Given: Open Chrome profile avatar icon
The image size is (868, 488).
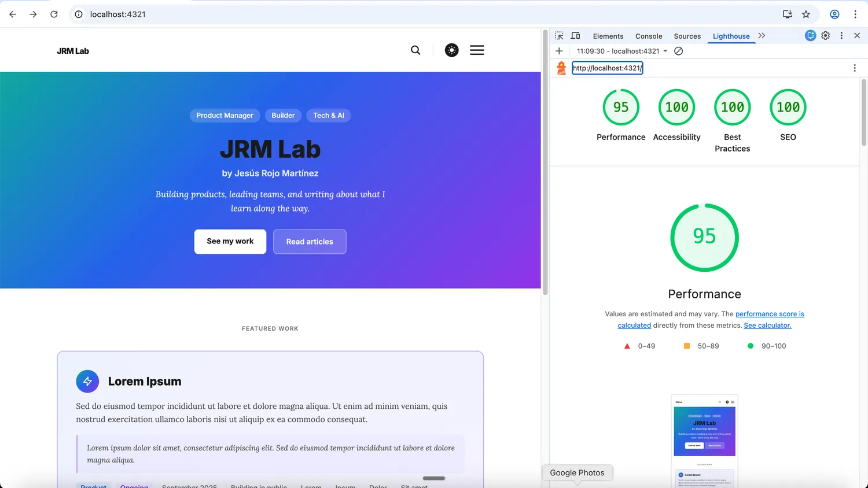Looking at the screenshot, I should (834, 14).
